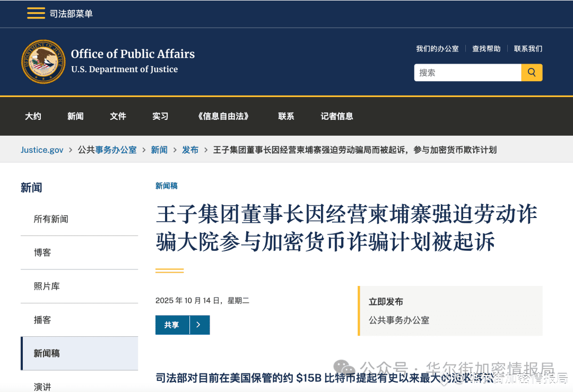Click the yellow search magnifier icon
The height and width of the screenshot is (392, 573).
pyautogui.click(x=532, y=72)
